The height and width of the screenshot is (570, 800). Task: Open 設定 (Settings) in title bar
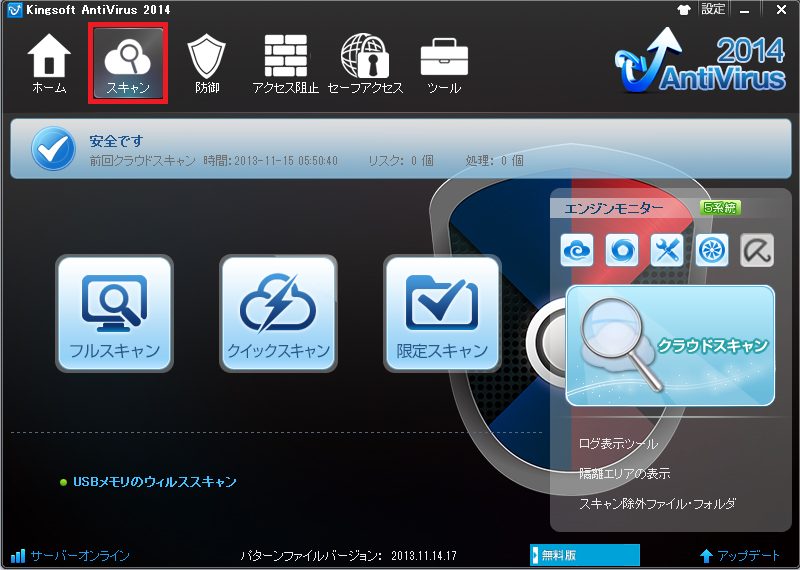pyautogui.click(x=713, y=9)
